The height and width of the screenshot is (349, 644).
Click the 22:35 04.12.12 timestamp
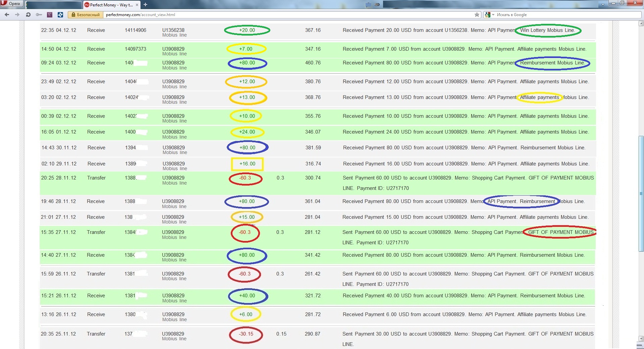click(x=59, y=30)
